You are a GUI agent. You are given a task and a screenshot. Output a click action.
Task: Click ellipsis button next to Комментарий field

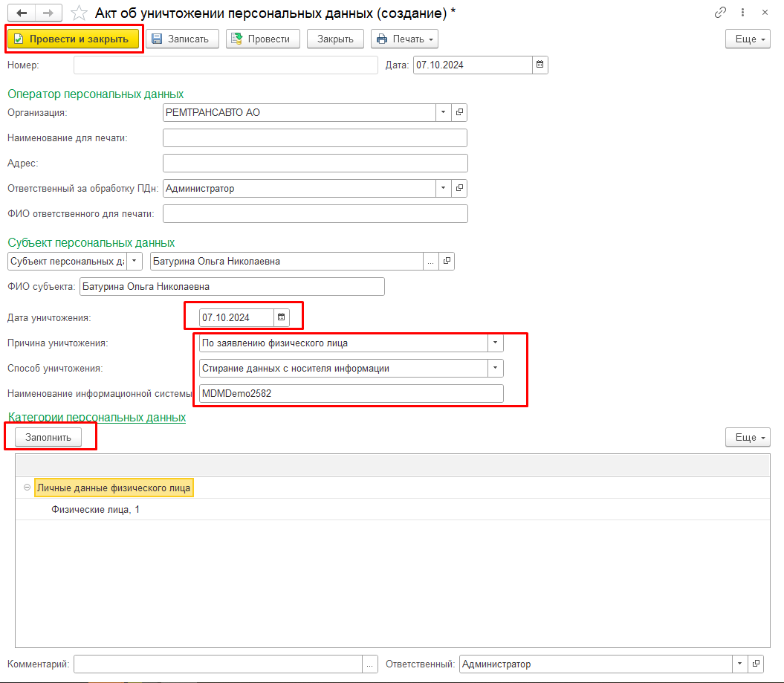point(370,664)
